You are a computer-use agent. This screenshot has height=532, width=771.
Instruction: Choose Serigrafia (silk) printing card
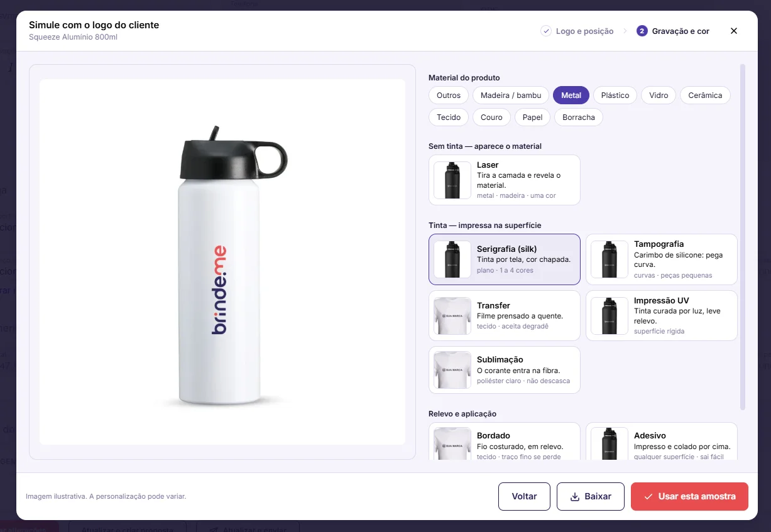click(x=505, y=259)
